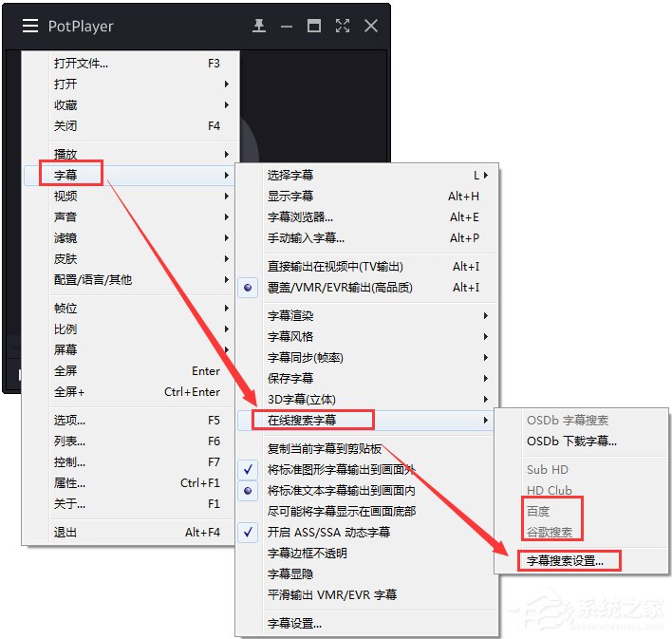Open 字幕浏览器... entry

pyautogui.click(x=367, y=217)
